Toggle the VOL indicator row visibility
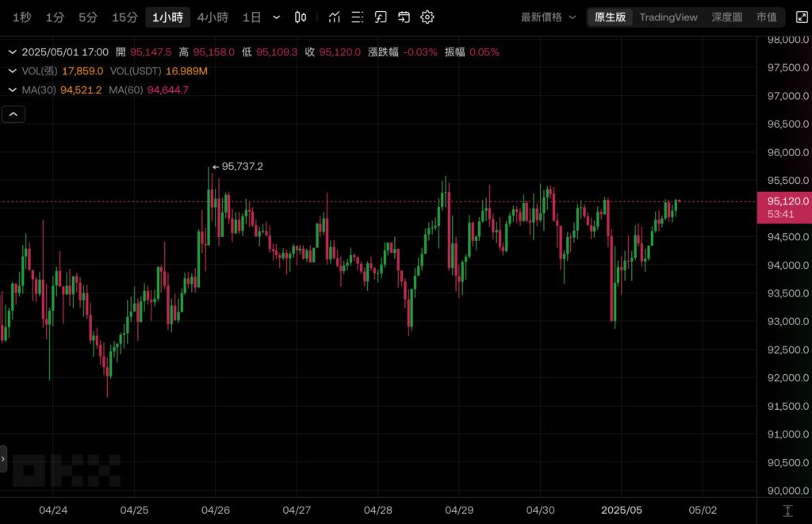Image resolution: width=812 pixels, height=524 pixels. pos(12,71)
